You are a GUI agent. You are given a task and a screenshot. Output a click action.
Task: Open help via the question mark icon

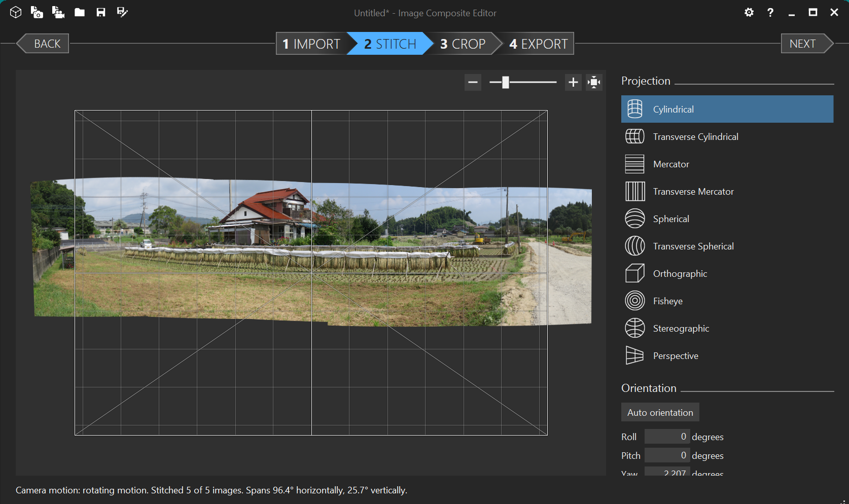[x=769, y=12]
